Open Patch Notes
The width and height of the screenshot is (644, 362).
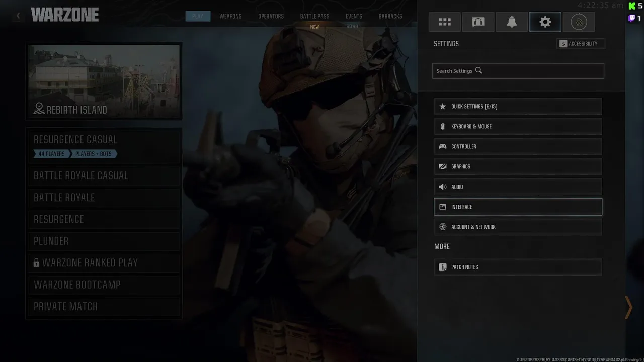518,267
